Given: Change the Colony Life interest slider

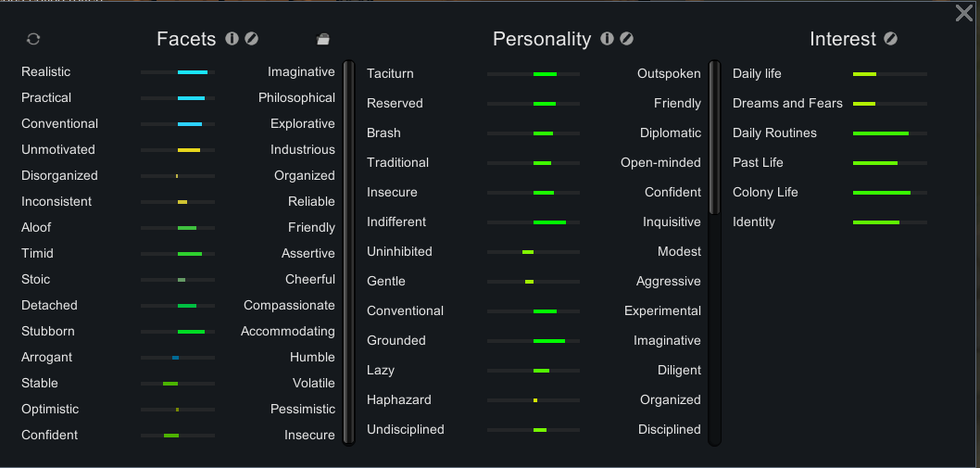Looking at the screenshot, I should (890, 193).
